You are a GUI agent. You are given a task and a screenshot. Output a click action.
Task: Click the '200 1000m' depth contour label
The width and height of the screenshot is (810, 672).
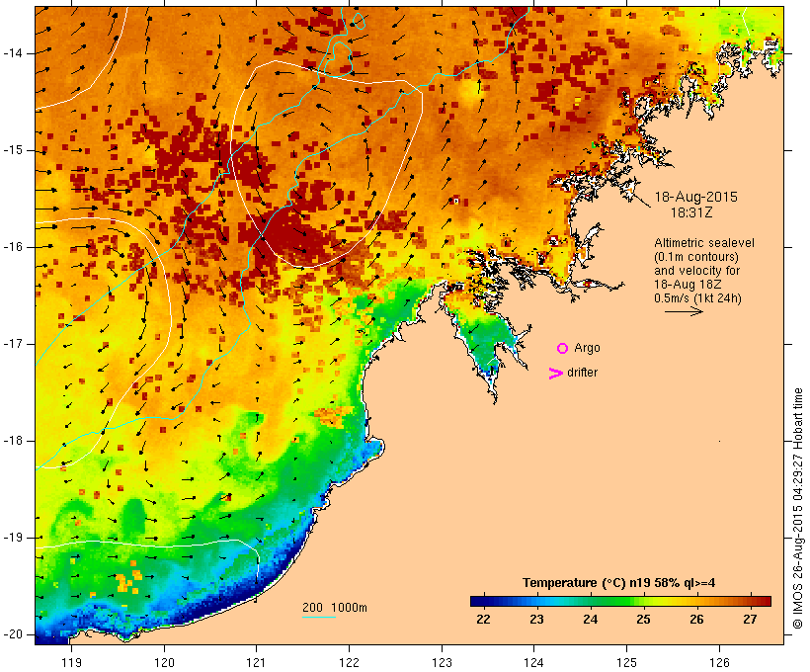tap(335, 608)
